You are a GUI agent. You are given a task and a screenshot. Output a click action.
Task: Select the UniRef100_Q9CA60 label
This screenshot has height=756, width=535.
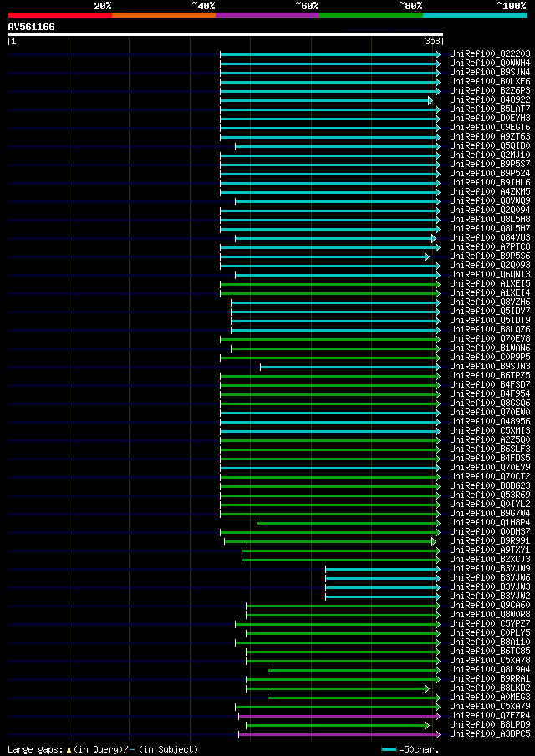point(490,606)
